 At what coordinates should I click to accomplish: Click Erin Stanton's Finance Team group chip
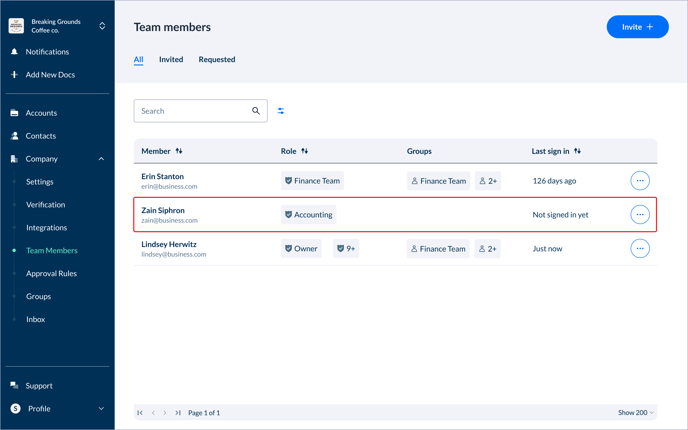click(x=438, y=181)
